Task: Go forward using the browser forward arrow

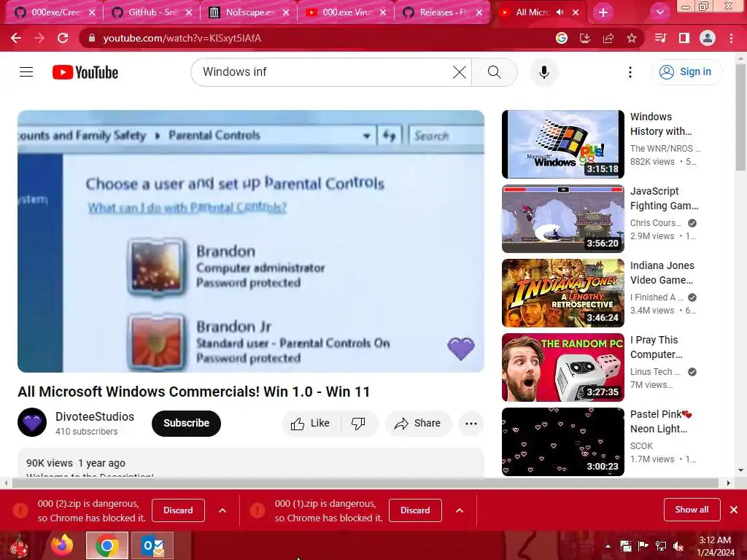Action: tap(39, 38)
